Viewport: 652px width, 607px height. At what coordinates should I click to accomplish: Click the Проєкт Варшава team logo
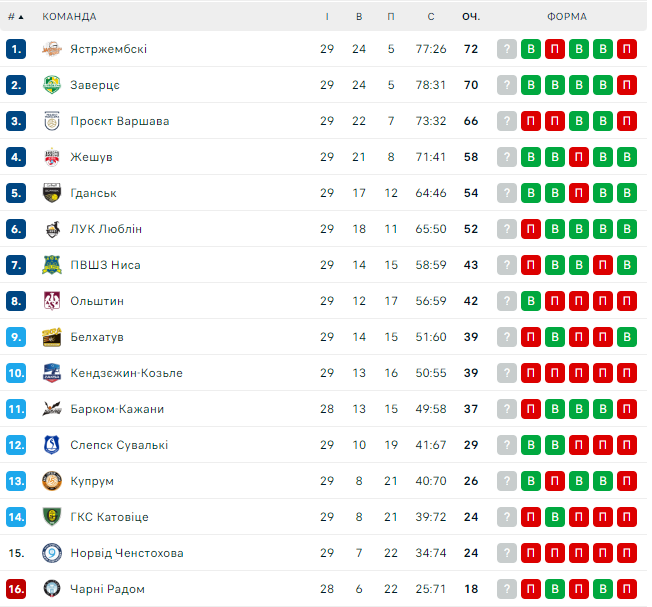tap(52, 121)
